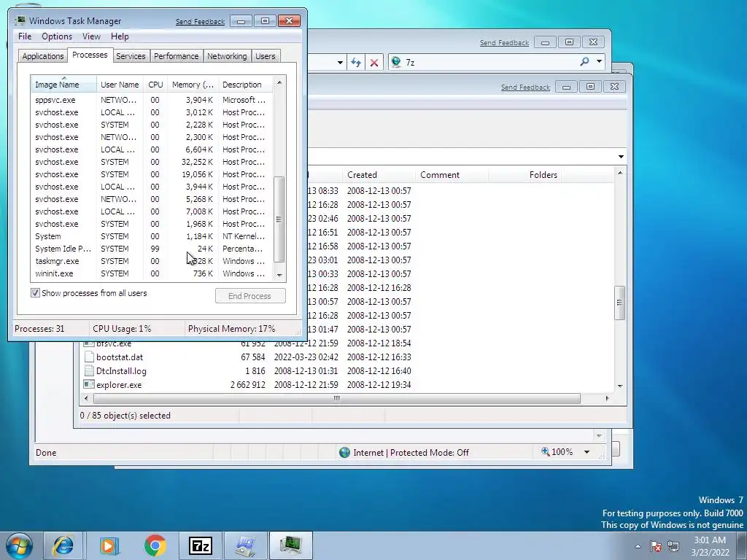Sort 7-Zip list by Created column
The width and height of the screenshot is (747, 560).
[x=379, y=175]
